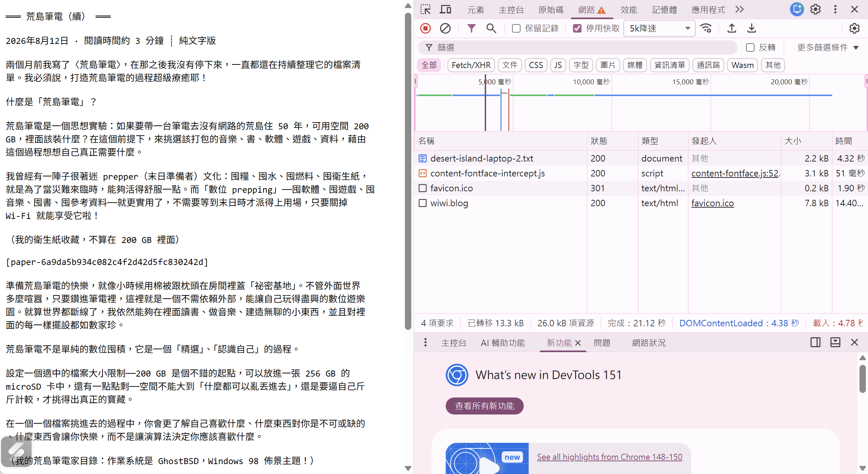Viewport: 868px width, 474px height.
Task: Close the DevTools panel
Action: [855, 10]
